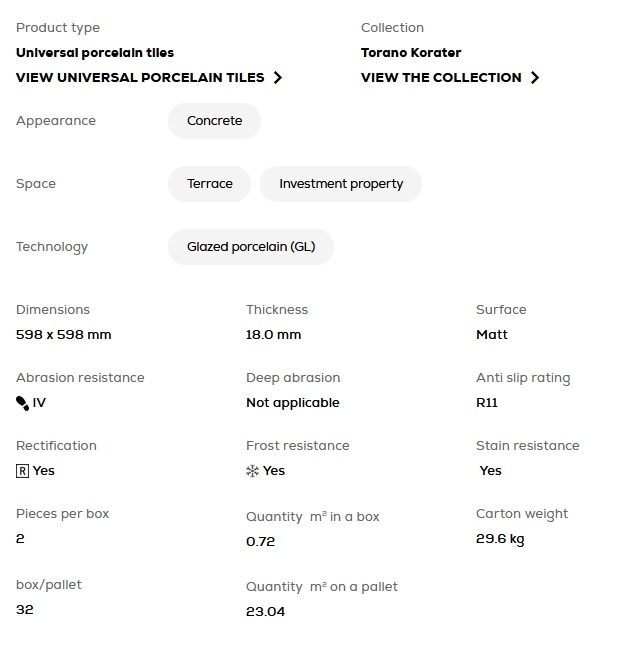The height and width of the screenshot is (652, 617).
Task: Click the Glazed porcelain (GL) tag
Action: click(251, 247)
